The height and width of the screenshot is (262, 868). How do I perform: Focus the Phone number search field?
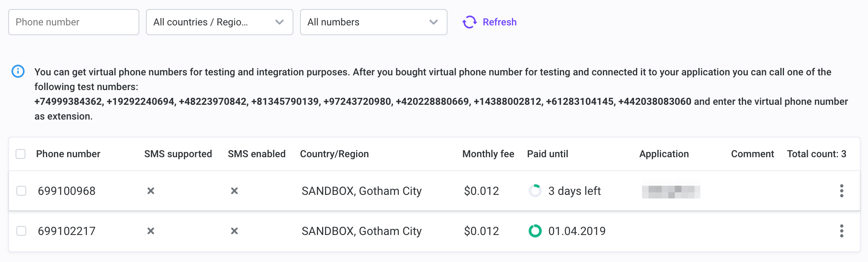point(74,22)
